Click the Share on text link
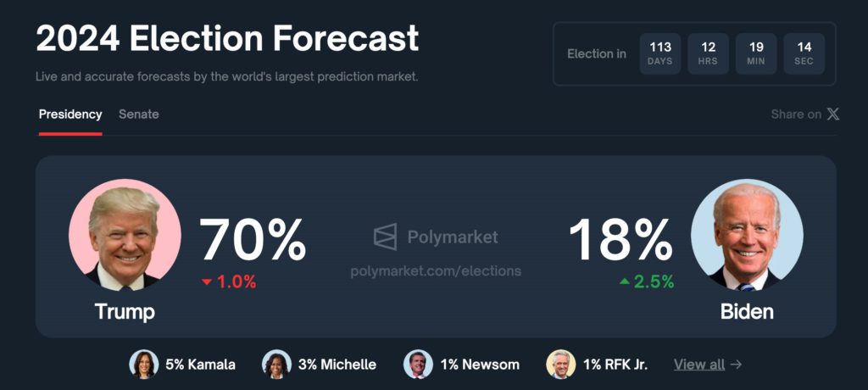This screenshot has width=868, height=390. click(796, 114)
